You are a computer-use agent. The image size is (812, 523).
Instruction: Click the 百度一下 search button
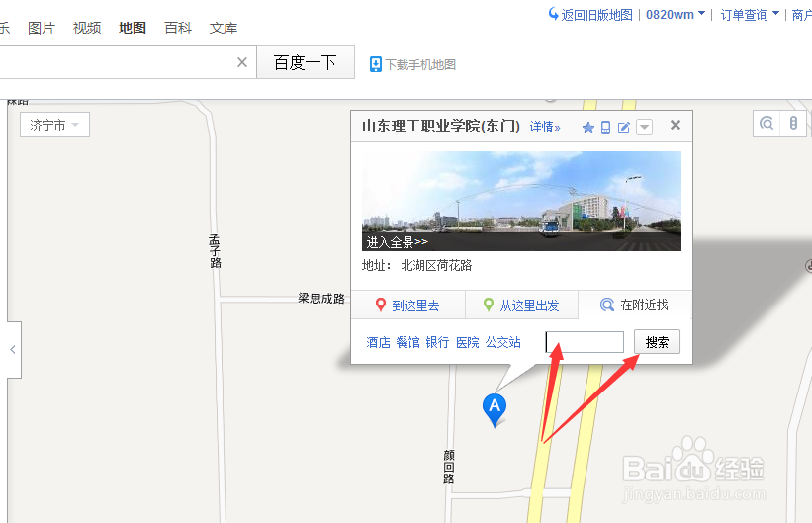click(306, 62)
